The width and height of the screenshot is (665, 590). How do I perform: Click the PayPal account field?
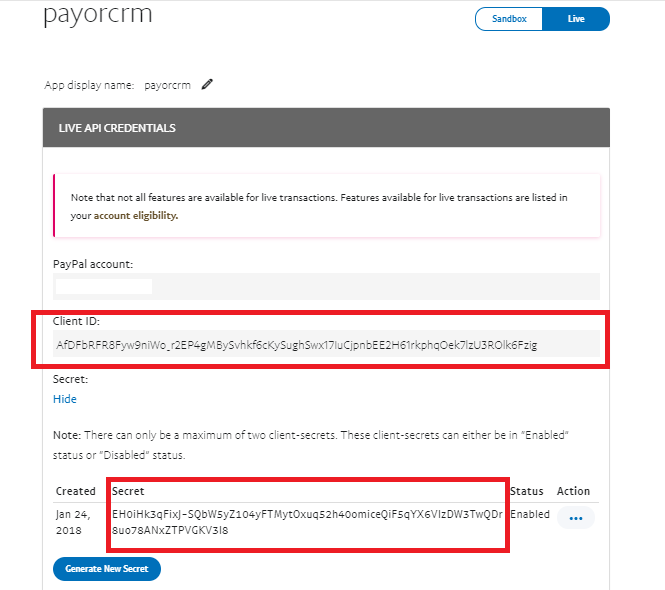326,286
